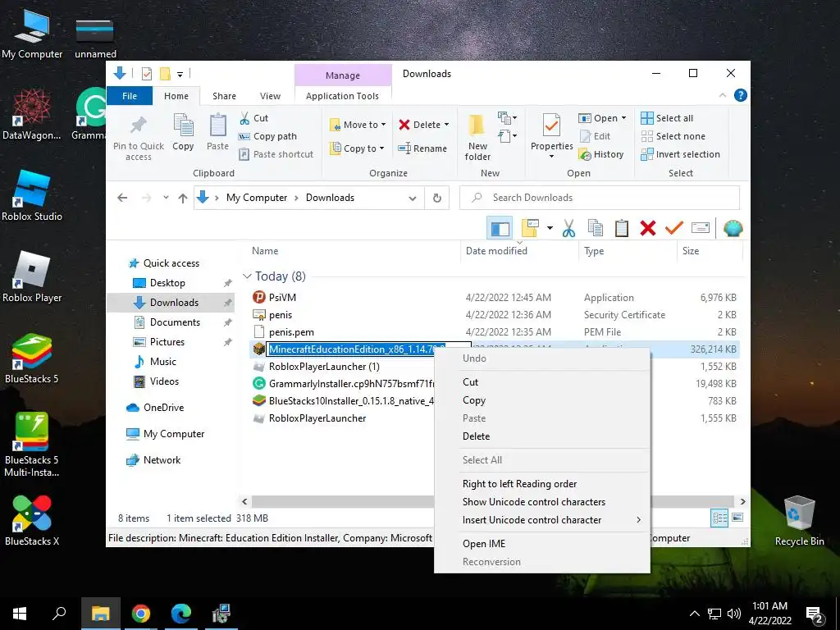
Task: Navigate back with the back arrow
Action: [122, 199]
